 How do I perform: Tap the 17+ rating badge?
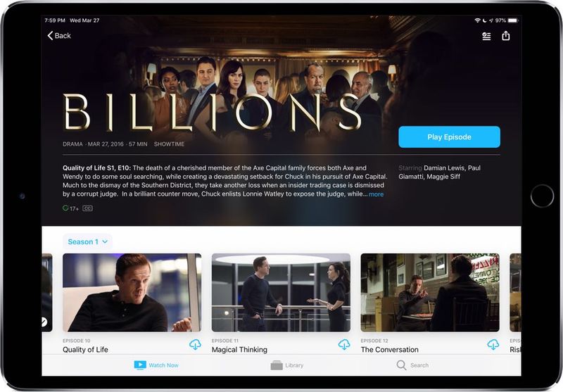pos(71,208)
